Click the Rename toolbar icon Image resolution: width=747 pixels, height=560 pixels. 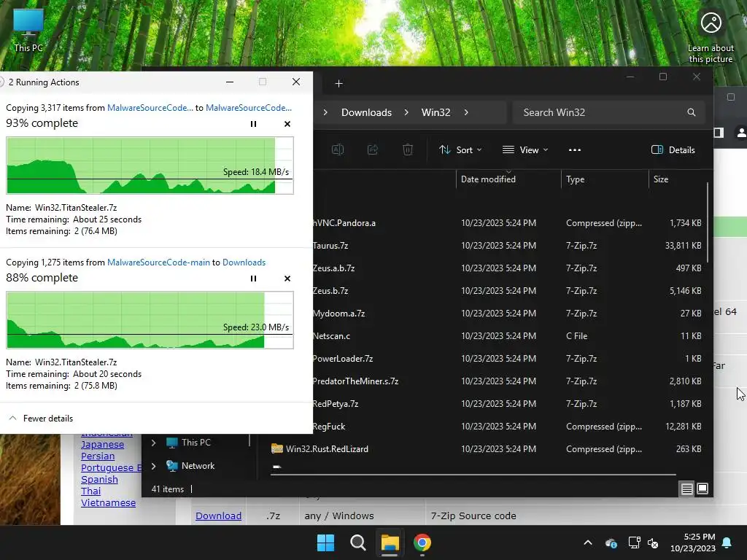click(338, 150)
